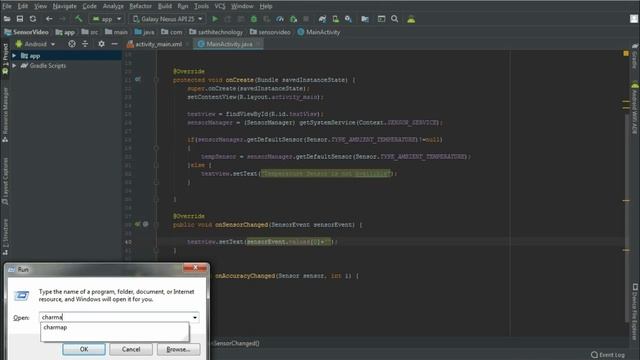Open the File menu
The width and height of the screenshot is (640, 360).
(7, 6)
